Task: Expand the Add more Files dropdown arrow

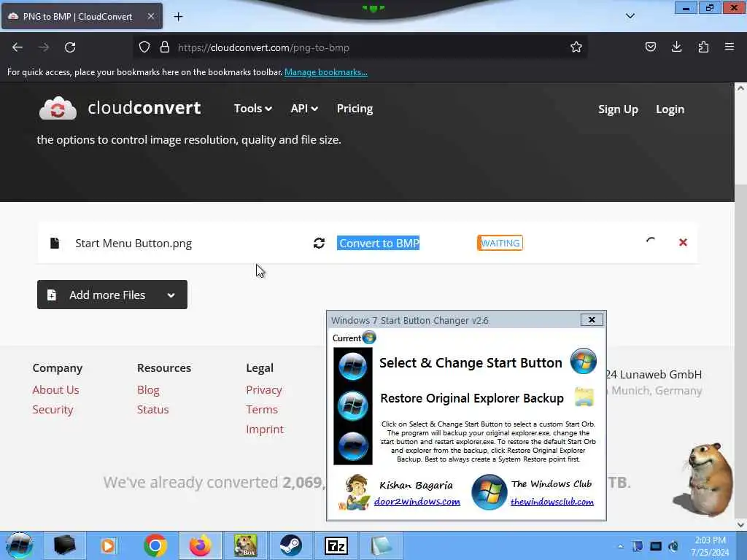Action: (171, 295)
